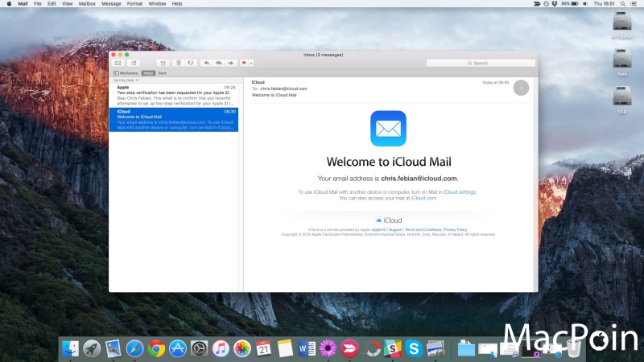Open Calendar icon in the Dock

(263, 349)
